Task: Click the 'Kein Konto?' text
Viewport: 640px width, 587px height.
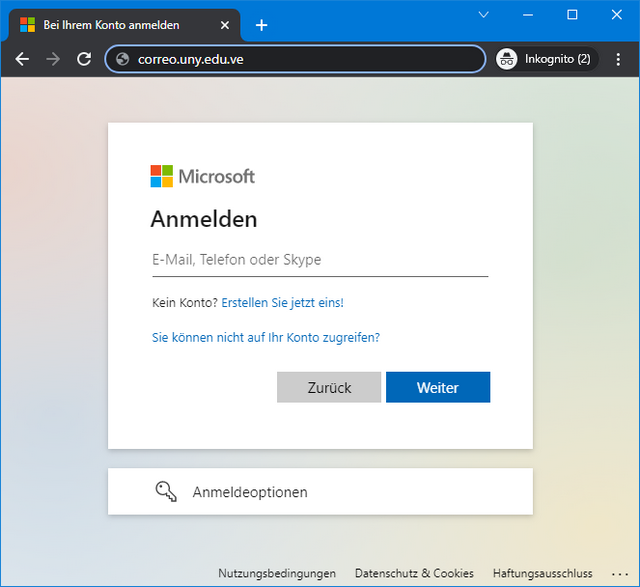Action: (x=185, y=302)
